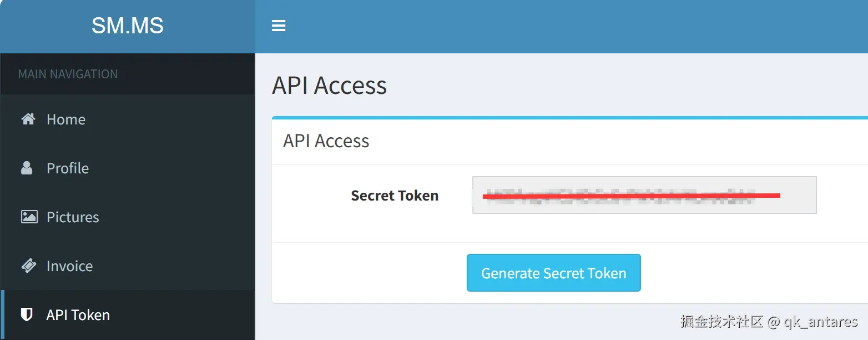Open the Home menu item
Screen dimensions: 868x340
[66, 119]
